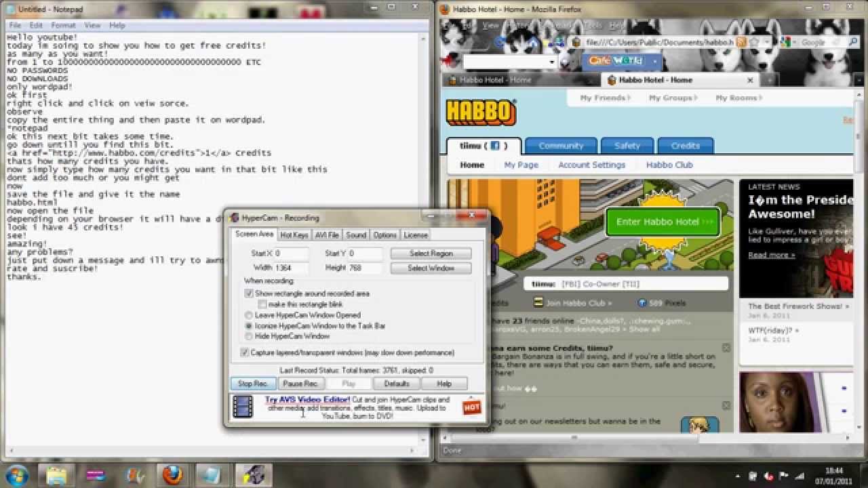Click the Defaults button in HyperCam
Image resolution: width=868 pixels, height=488 pixels.
click(397, 384)
